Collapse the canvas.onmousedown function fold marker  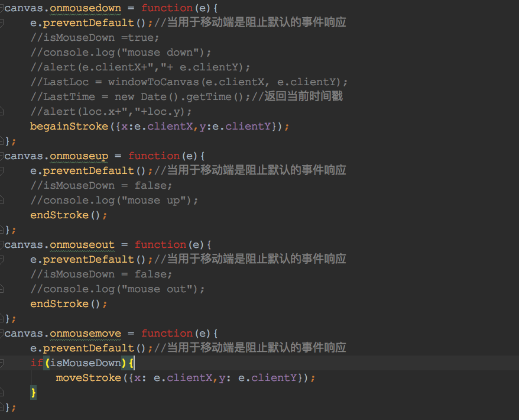(1, 8)
